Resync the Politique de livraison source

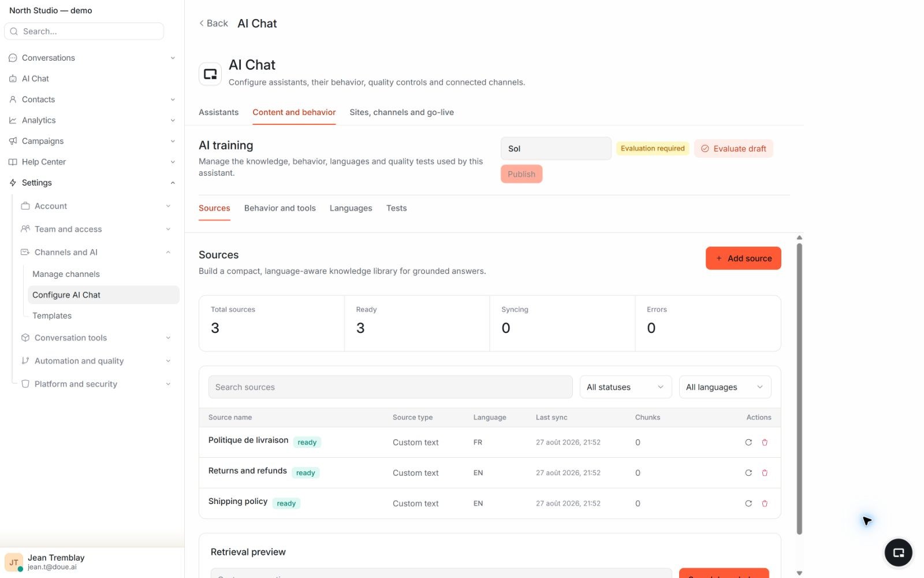coord(748,442)
